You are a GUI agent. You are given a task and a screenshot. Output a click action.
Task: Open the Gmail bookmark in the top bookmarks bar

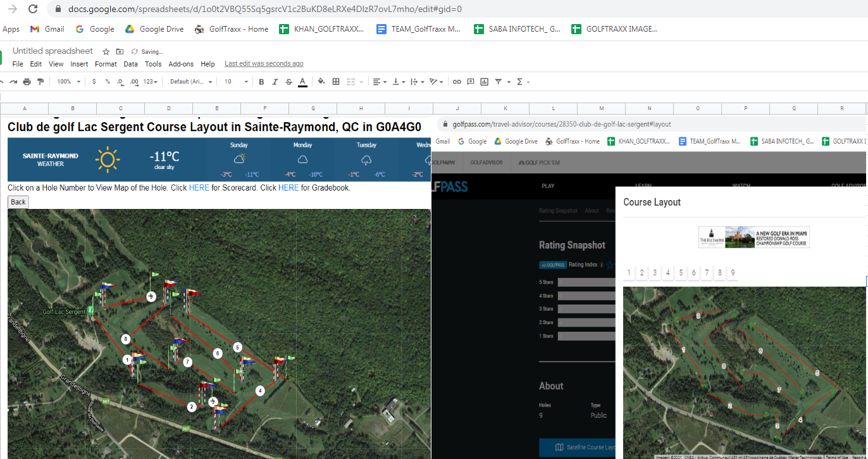pyautogui.click(x=47, y=29)
